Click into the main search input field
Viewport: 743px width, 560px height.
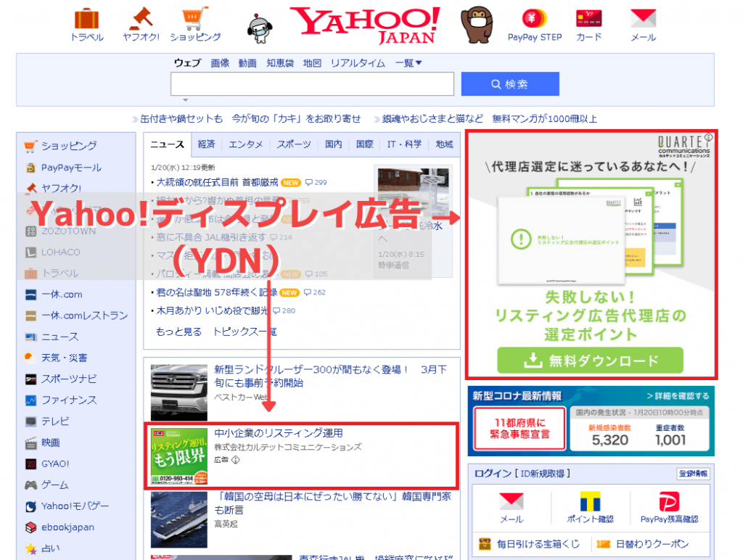312,84
